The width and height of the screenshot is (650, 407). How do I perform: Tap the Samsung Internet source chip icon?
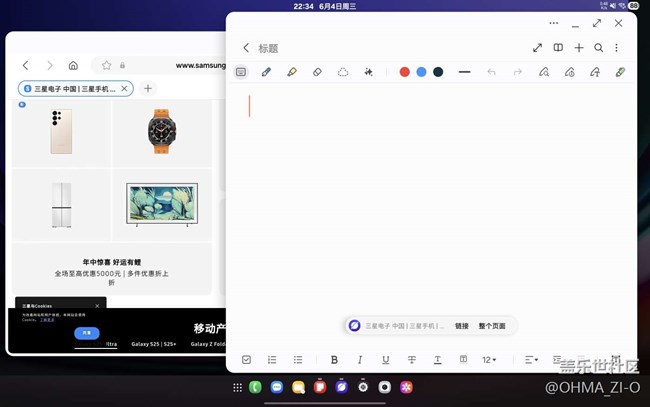click(x=354, y=326)
